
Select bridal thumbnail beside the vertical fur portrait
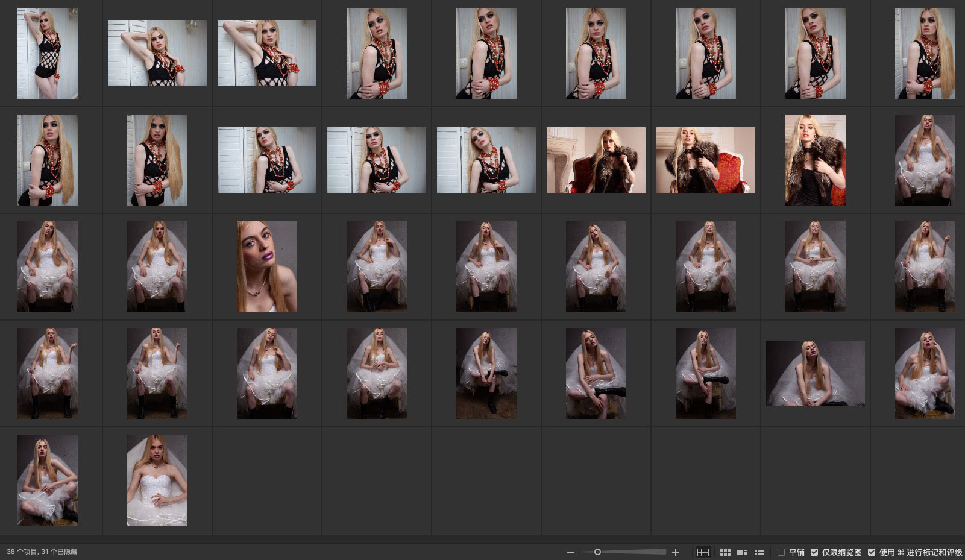[x=925, y=160]
